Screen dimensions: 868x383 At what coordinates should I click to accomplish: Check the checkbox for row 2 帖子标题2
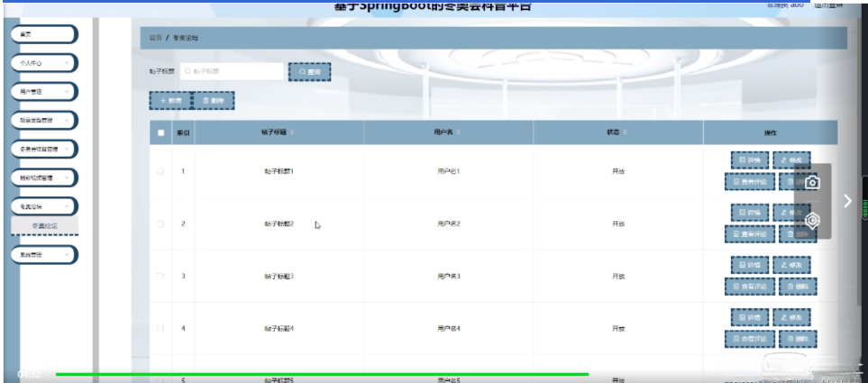(x=160, y=224)
